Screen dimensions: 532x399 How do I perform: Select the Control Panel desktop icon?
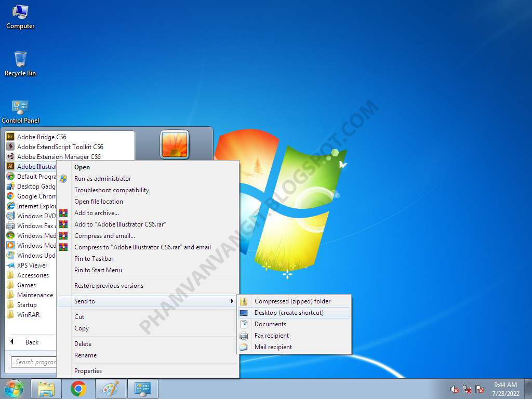20,112
